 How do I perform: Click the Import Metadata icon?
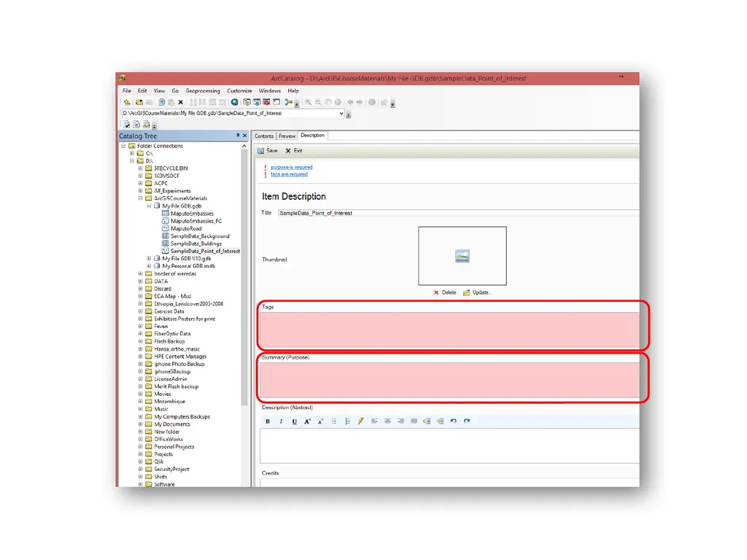point(146,124)
